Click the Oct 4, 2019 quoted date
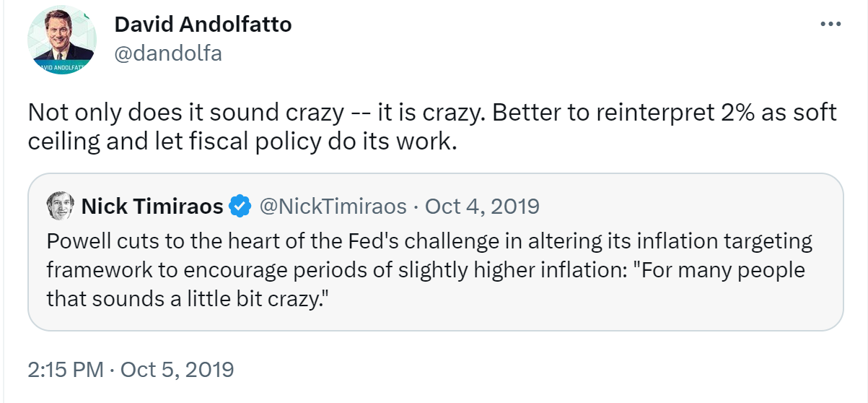Viewport: 868px width, 403px height. point(482,207)
